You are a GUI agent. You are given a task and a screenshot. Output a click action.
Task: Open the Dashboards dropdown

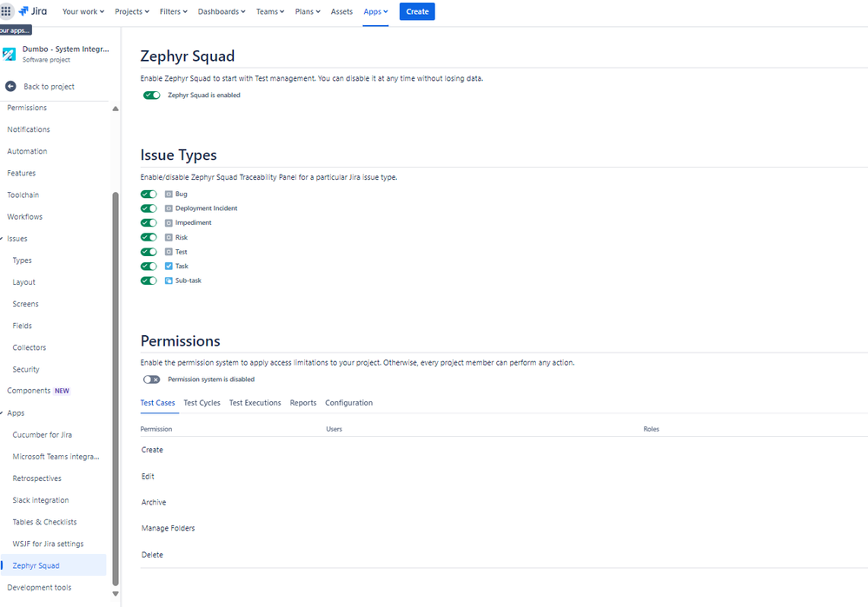coord(222,11)
